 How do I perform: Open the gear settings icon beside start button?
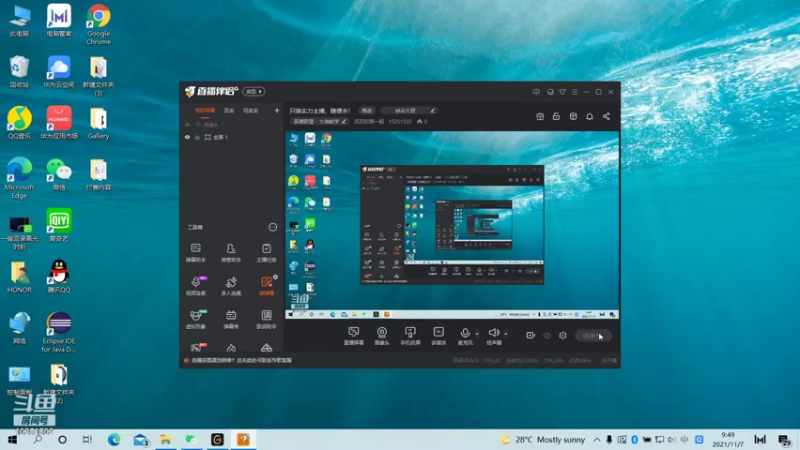(563, 335)
